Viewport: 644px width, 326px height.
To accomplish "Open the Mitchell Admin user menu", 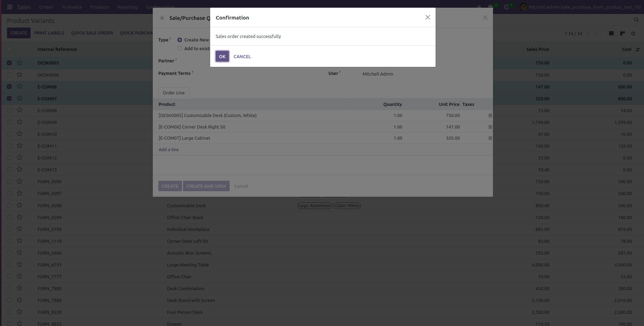I will point(580,7).
